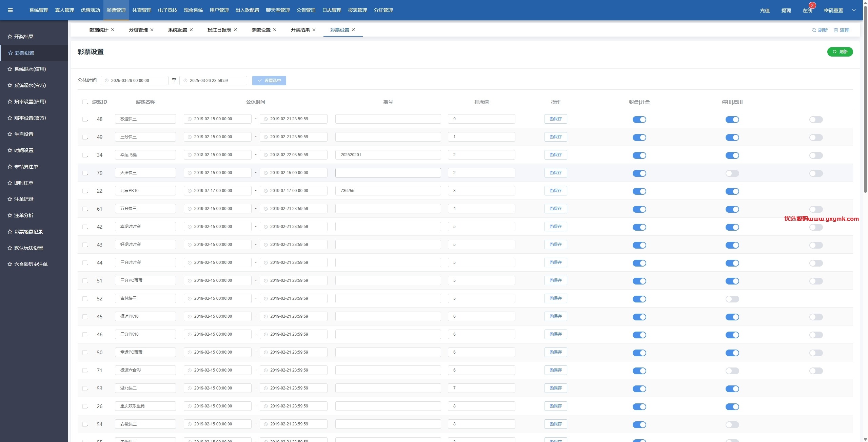Viewport: 868px width, 442px height.
Task: Click the green 刷新 button
Action: point(840,52)
